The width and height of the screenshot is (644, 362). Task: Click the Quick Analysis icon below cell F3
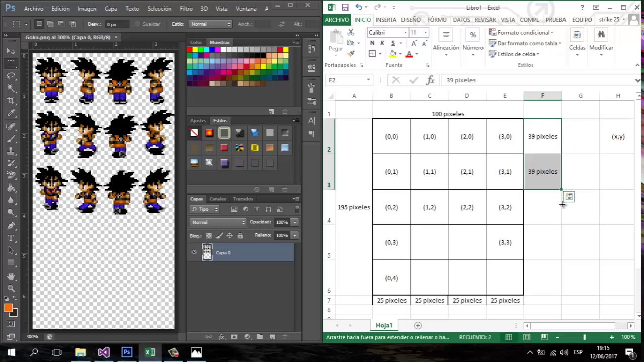569,197
